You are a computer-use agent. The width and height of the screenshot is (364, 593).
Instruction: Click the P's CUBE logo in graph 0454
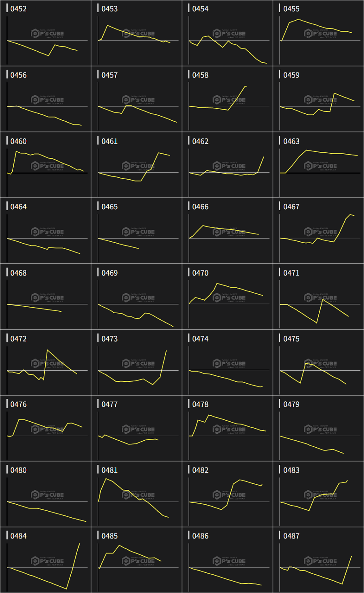[x=229, y=34]
